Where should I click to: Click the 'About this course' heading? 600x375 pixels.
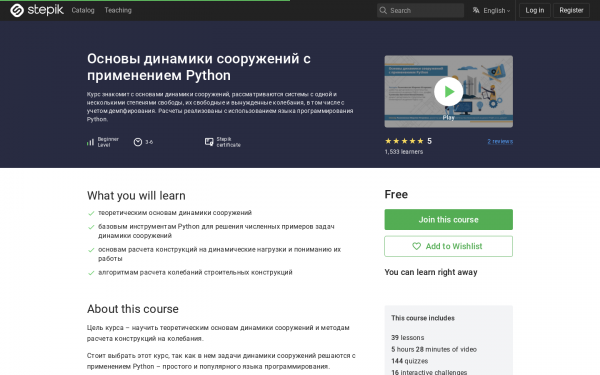pos(133,309)
